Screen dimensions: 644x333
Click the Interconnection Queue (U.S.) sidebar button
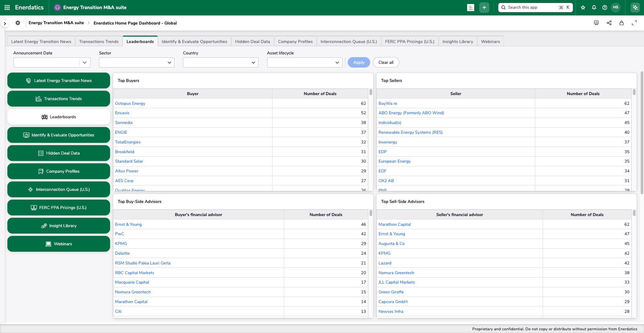pyautogui.click(x=59, y=190)
